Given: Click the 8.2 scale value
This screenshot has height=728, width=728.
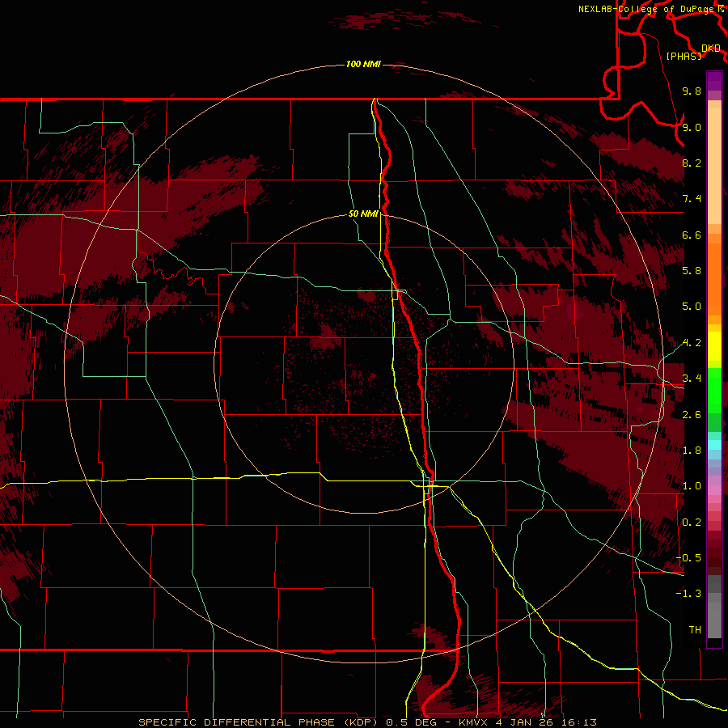Looking at the screenshot, I should 692,163.
